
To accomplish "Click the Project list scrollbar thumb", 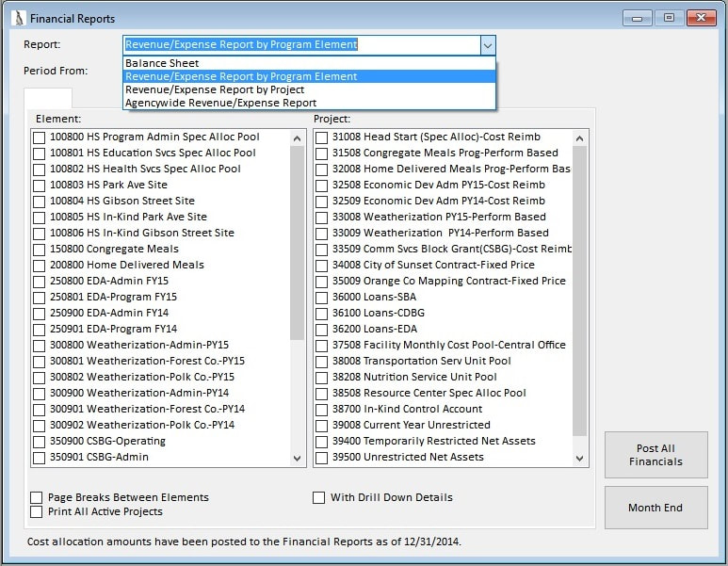I will click(579, 291).
